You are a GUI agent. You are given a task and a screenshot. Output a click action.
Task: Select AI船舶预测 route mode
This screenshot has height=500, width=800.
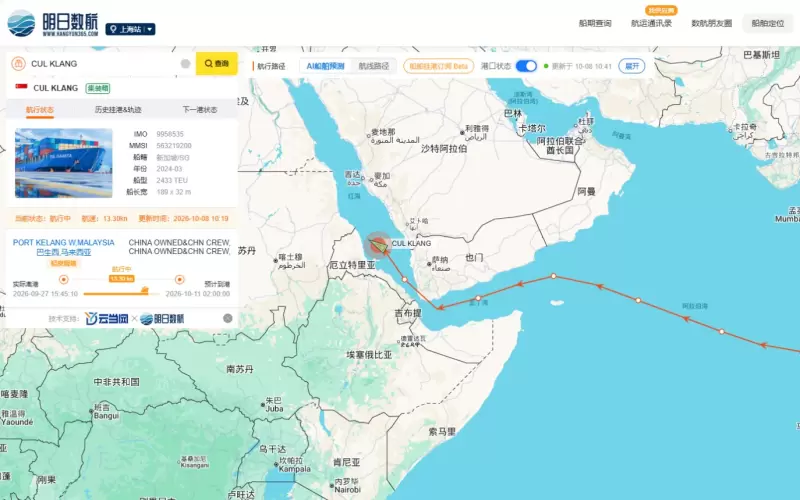(x=326, y=66)
